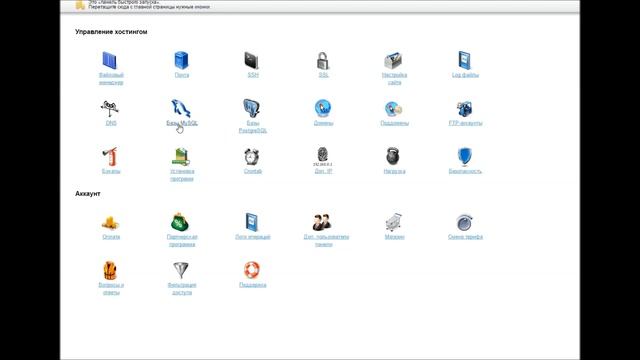Click the Почта text link
This screenshot has height=360, width=640.
click(182, 75)
